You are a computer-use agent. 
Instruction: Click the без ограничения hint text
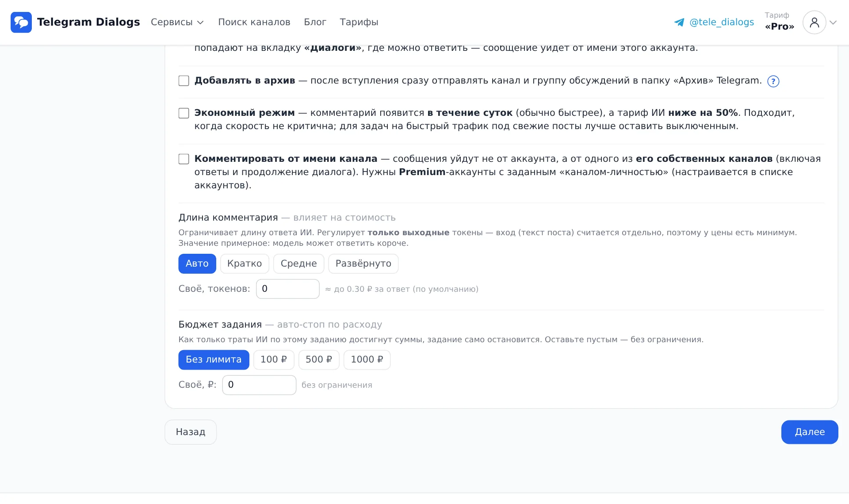pyautogui.click(x=337, y=386)
